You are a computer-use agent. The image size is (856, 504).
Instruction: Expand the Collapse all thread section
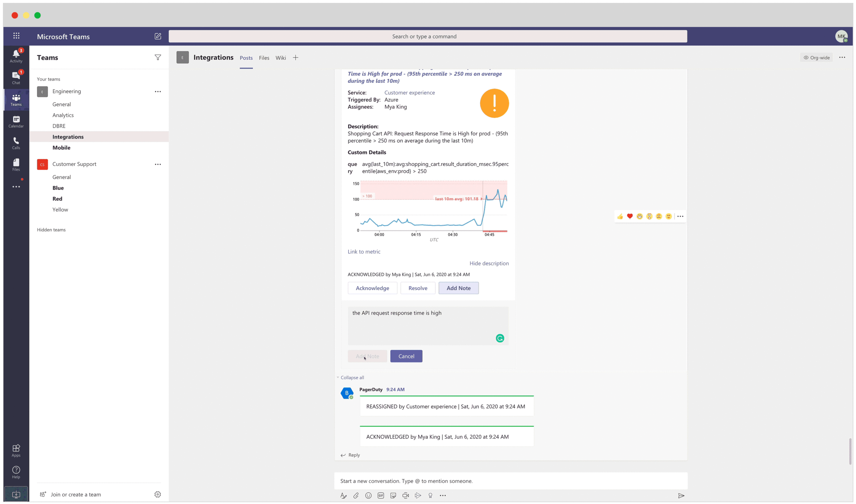click(x=351, y=377)
